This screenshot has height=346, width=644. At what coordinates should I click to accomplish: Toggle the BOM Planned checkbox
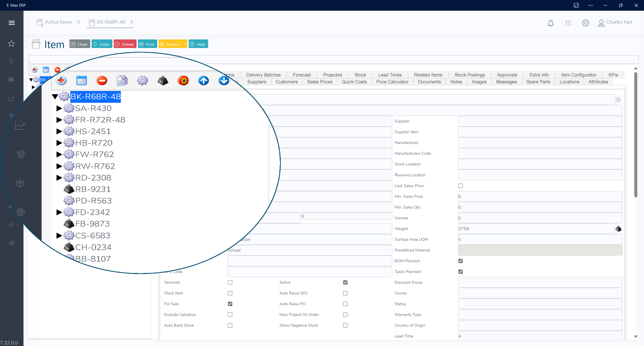coord(460,261)
